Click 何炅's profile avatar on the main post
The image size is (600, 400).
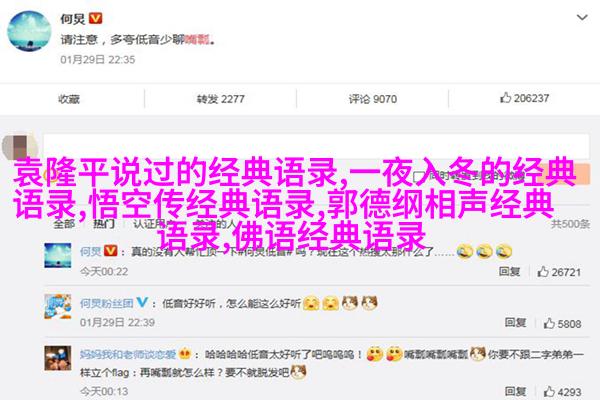[x=29, y=31]
